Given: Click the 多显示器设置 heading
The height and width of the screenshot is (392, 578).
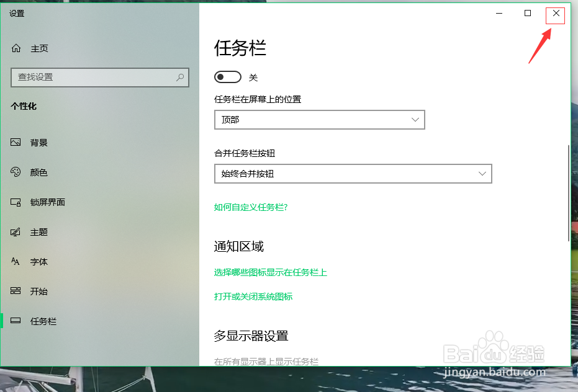Looking at the screenshot, I should pyautogui.click(x=251, y=336).
